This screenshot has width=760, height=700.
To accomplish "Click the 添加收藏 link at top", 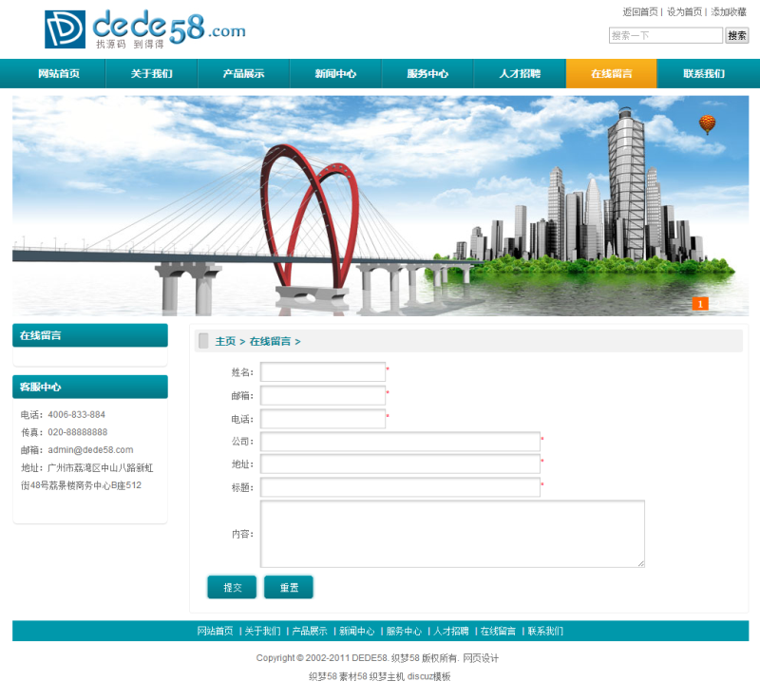I will click(x=729, y=12).
